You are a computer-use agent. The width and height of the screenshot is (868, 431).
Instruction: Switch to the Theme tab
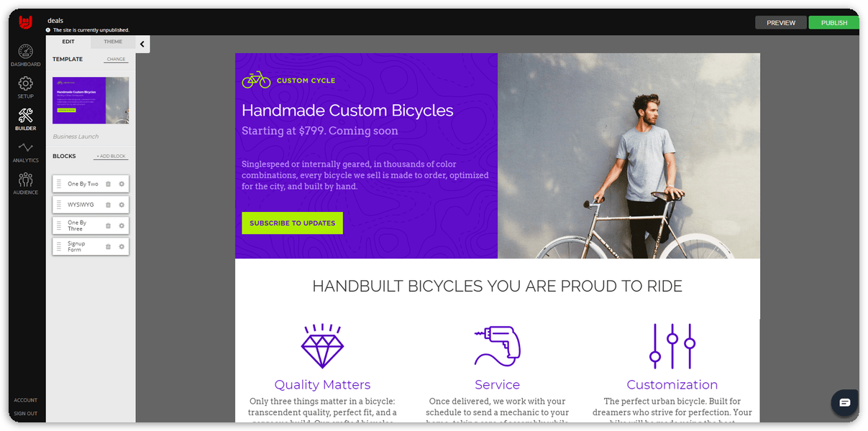(113, 42)
